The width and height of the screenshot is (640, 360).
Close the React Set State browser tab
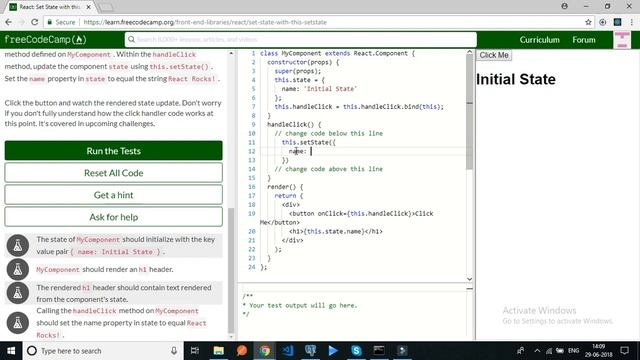tap(89, 7)
